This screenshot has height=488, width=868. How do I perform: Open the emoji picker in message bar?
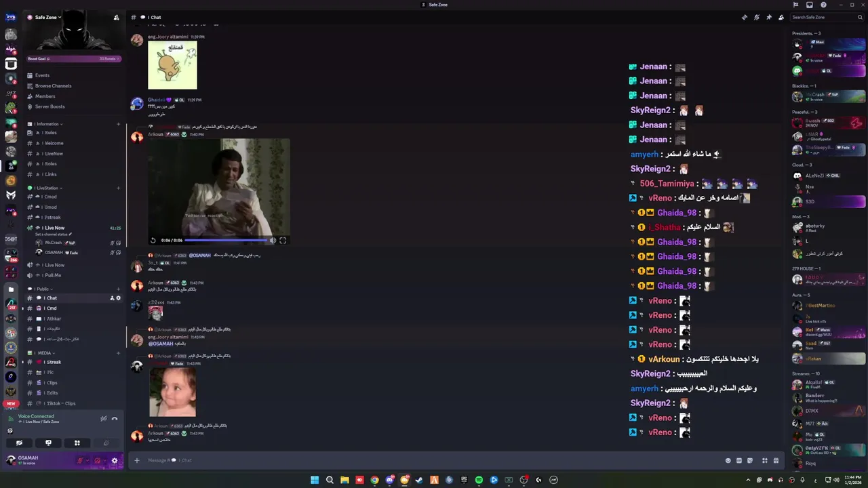tap(728, 460)
